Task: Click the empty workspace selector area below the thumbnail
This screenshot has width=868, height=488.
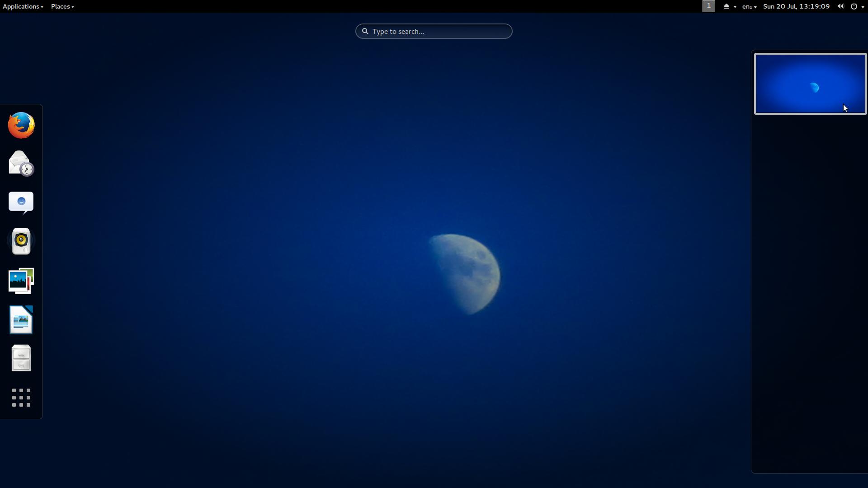Action: (809, 294)
